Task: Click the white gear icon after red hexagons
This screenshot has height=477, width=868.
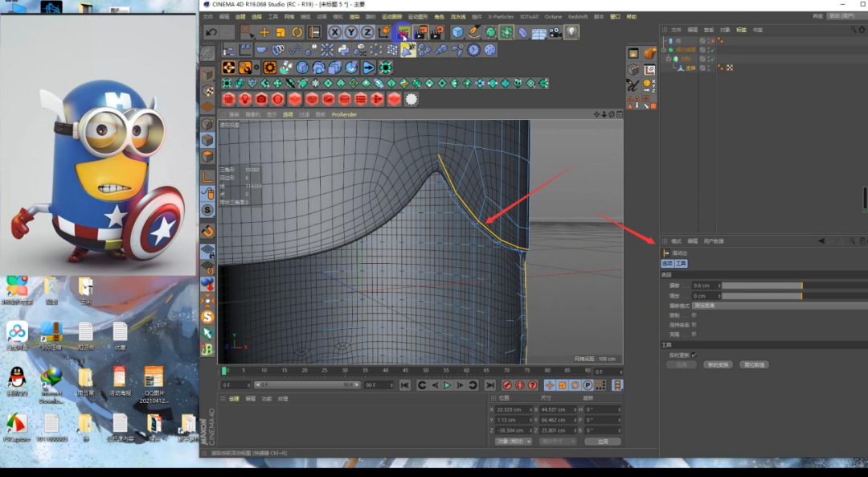Action: click(x=411, y=99)
